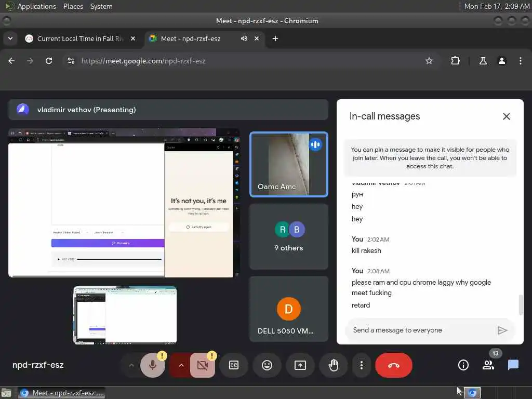Image resolution: width=532 pixels, height=399 pixels.
Task: Select the DELL 5050 VM participant tile
Action: coord(289,309)
